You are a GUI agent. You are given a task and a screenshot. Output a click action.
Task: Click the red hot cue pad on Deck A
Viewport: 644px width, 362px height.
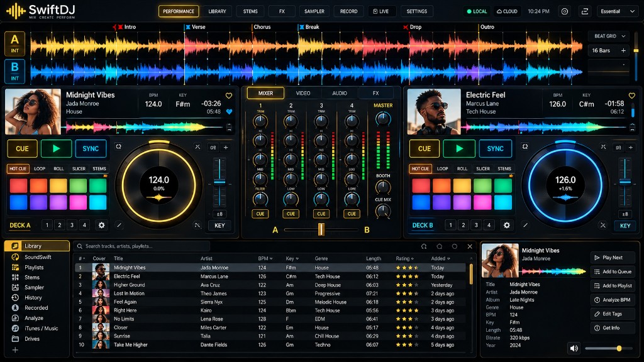pyautogui.click(x=18, y=185)
